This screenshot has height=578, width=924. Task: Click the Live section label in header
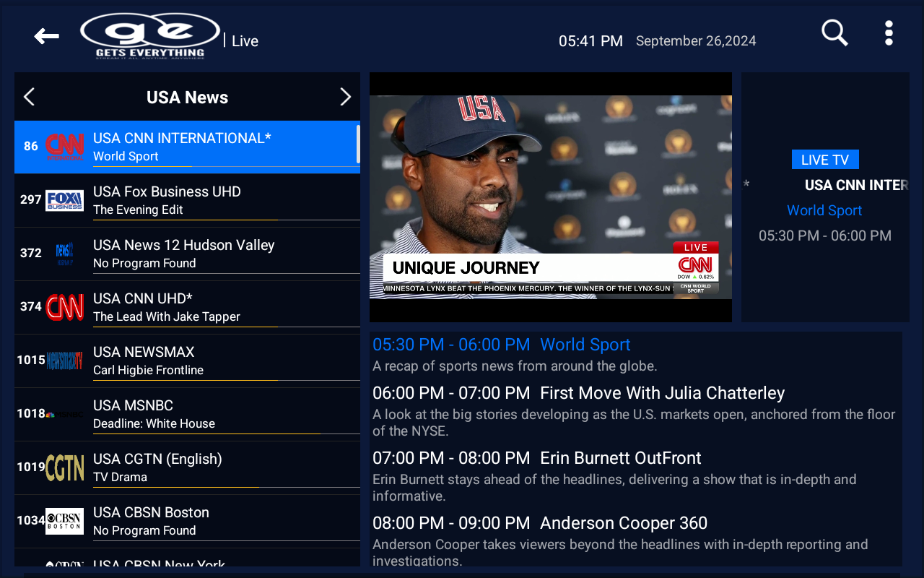[245, 41]
